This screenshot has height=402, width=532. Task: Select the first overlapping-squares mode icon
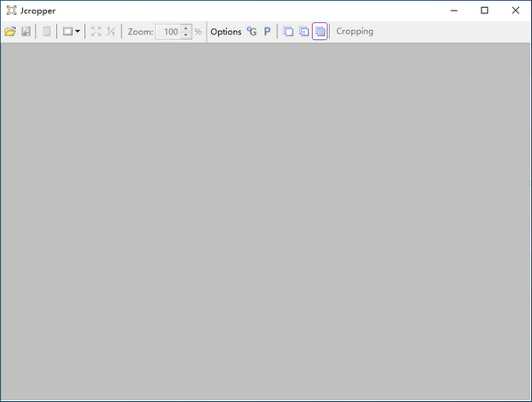pyautogui.click(x=288, y=32)
